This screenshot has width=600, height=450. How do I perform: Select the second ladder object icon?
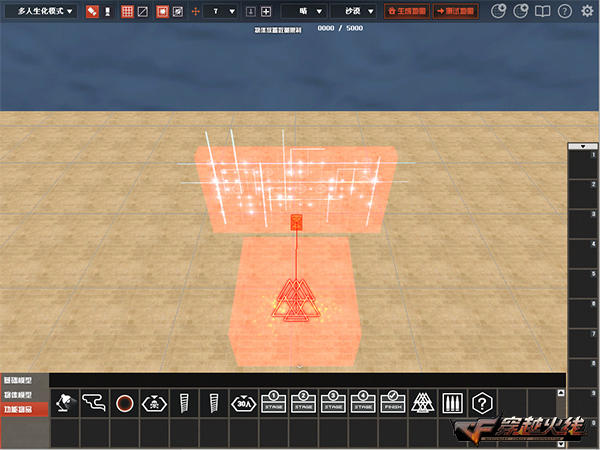214,403
